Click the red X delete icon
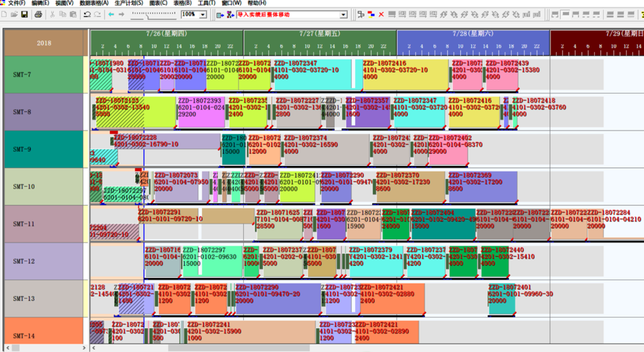 tap(381, 14)
